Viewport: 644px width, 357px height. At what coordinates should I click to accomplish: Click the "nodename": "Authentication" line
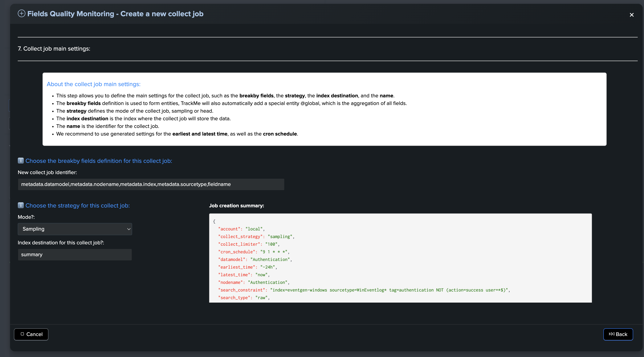254,282
